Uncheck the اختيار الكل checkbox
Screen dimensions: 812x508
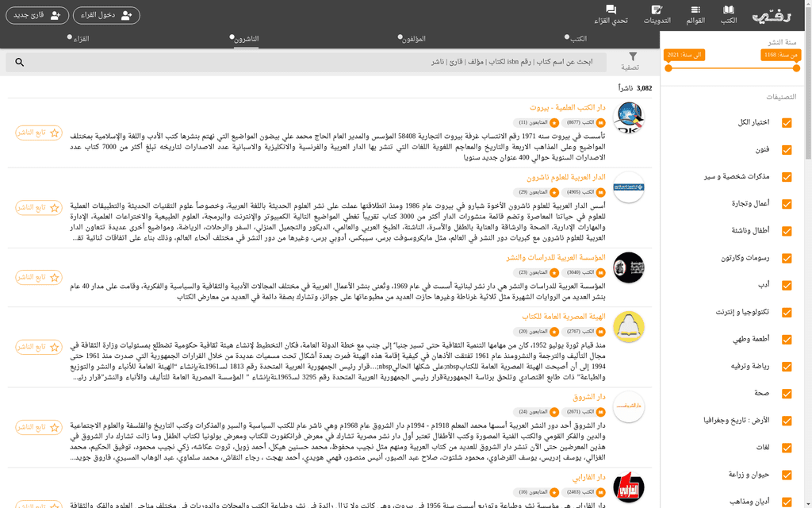point(787,123)
